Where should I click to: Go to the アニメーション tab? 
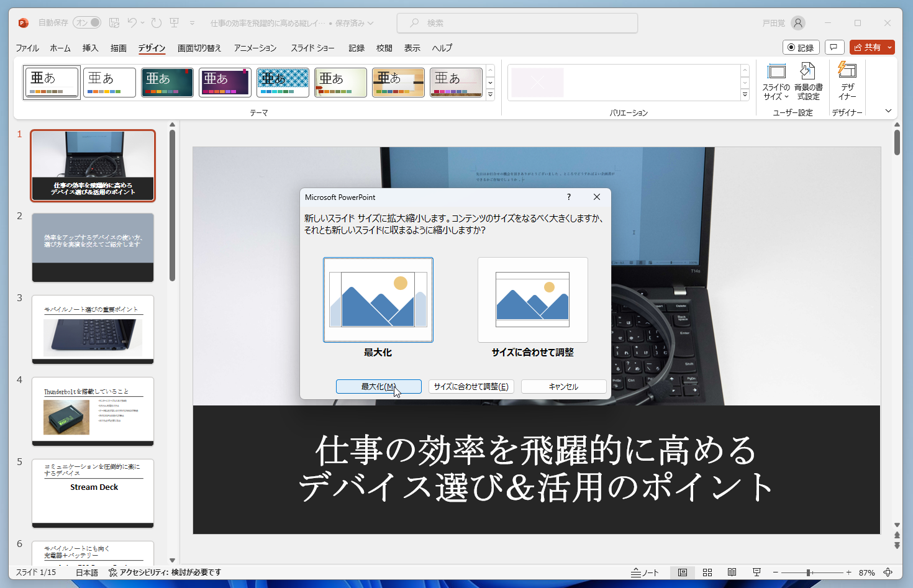255,48
